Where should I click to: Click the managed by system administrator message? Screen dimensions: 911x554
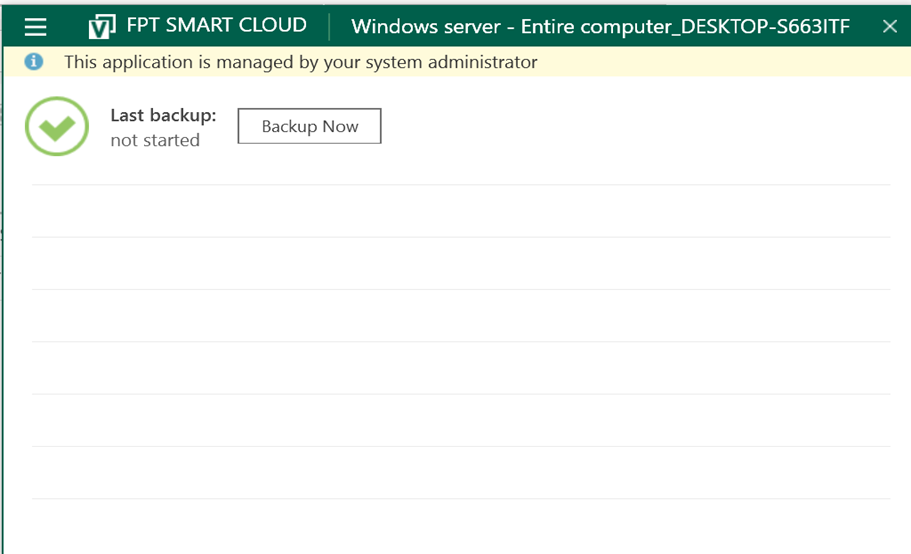pos(300,62)
